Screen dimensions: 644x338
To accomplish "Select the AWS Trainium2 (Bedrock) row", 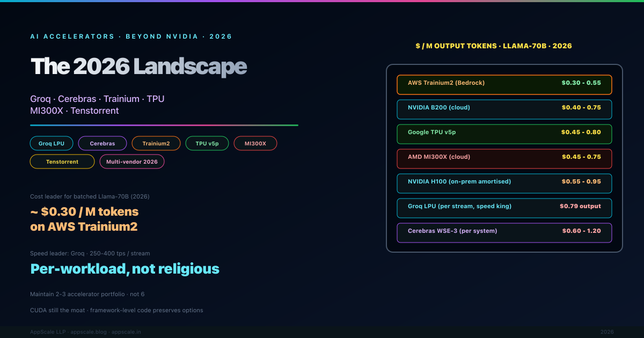I will pyautogui.click(x=504, y=85).
